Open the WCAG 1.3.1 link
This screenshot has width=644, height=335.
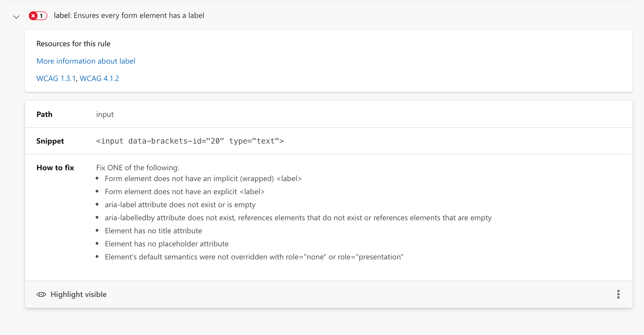click(56, 79)
